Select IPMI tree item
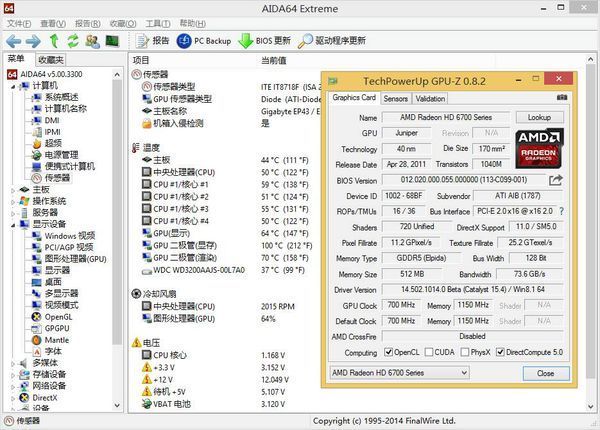Viewport: 600px width, 430px height. click(x=53, y=132)
